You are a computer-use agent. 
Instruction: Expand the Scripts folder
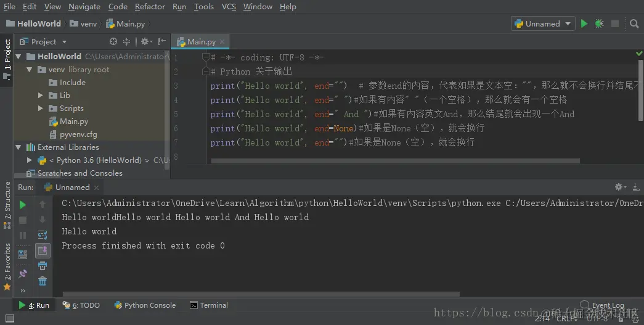pyautogui.click(x=40, y=109)
